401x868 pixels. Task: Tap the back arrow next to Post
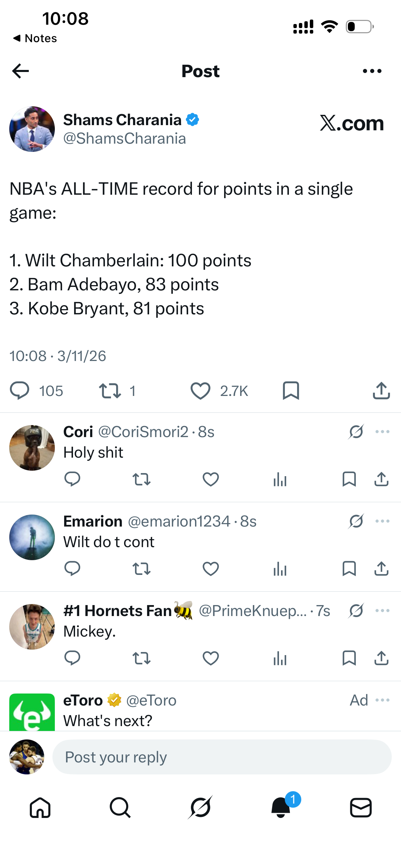click(x=21, y=71)
